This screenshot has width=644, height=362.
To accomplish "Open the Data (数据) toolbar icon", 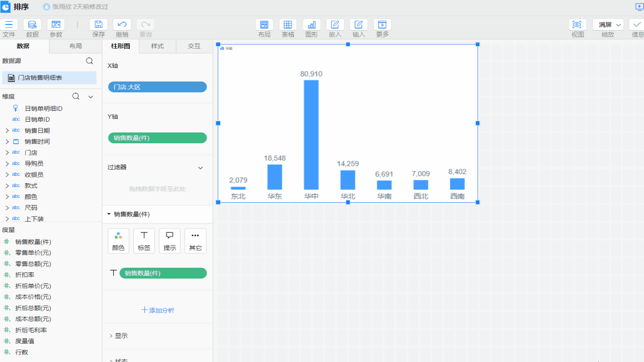I will click(x=32, y=25).
